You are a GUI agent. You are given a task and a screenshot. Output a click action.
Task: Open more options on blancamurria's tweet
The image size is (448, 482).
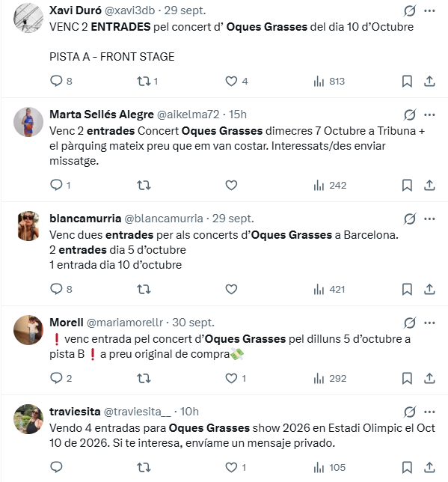click(x=429, y=219)
